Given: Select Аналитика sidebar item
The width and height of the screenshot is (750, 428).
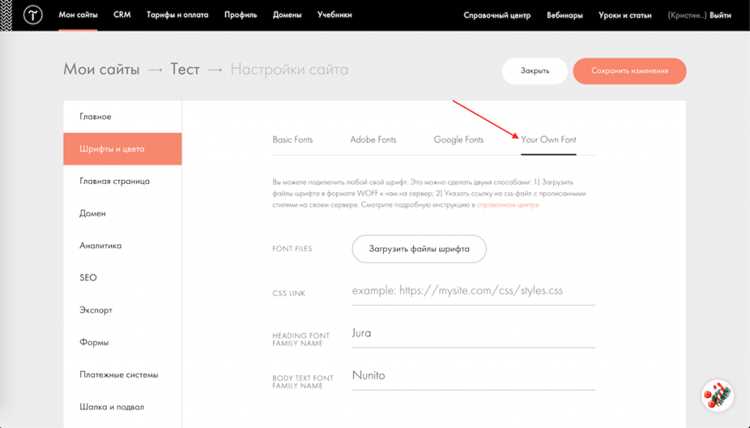Looking at the screenshot, I should 122,245.
